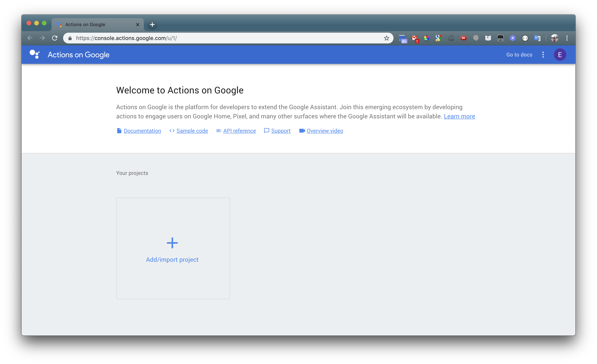Bookmark this page with star icon

click(x=386, y=38)
